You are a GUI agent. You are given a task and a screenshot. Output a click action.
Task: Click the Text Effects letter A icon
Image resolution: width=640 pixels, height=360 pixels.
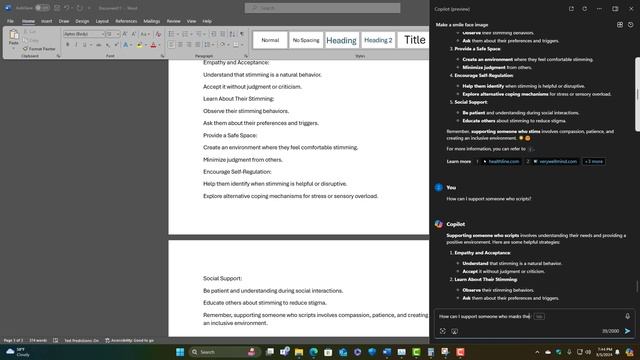(x=126, y=45)
